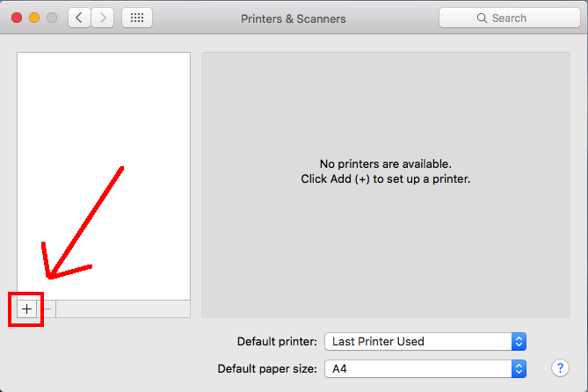The image size is (588, 392).
Task: Go back with the left chevron button
Action: pos(80,18)
